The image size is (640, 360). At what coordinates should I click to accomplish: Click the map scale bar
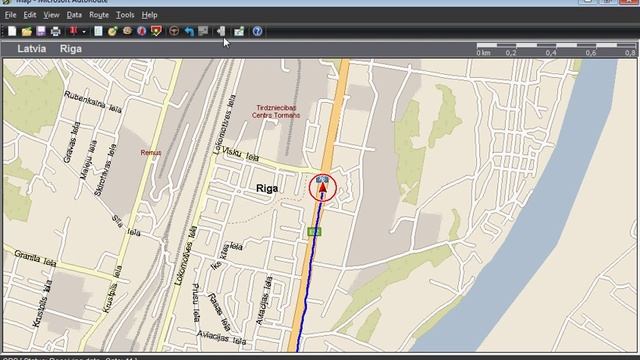(556, 49)
